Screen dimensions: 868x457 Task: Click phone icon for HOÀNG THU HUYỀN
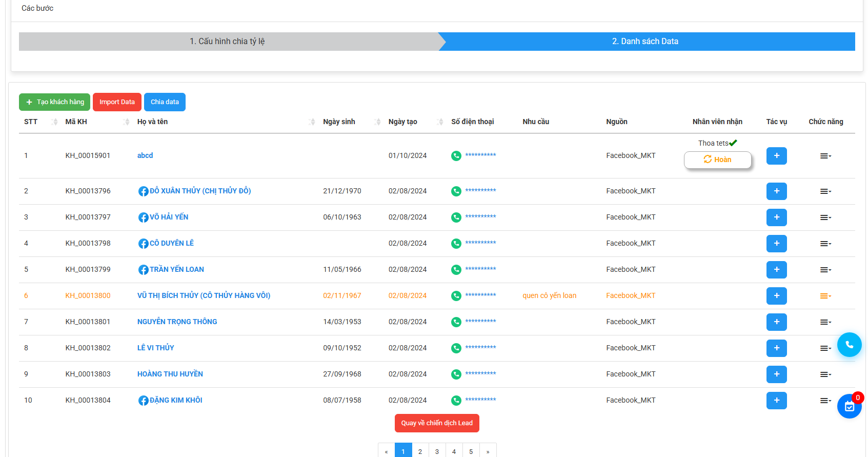pyautogui.click(x=456, y=374)
